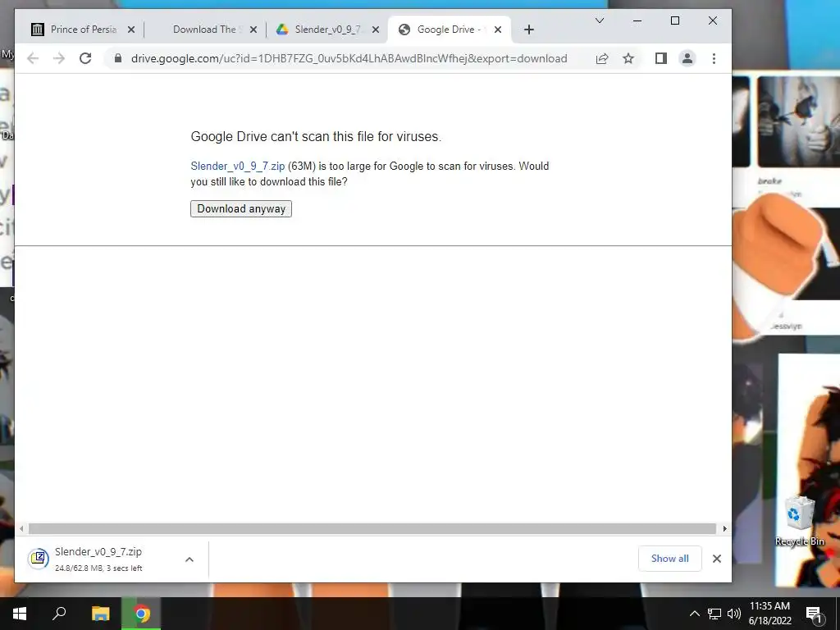Open the downloading Slender_v0_9_7.zip item
840x630 pixels.
[98, 559]
